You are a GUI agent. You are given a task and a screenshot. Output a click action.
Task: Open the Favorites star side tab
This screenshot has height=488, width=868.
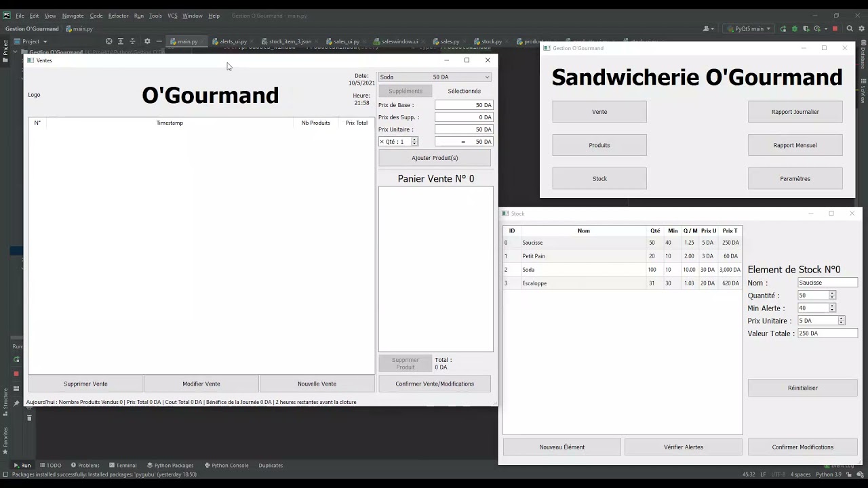tap(5, 441)
